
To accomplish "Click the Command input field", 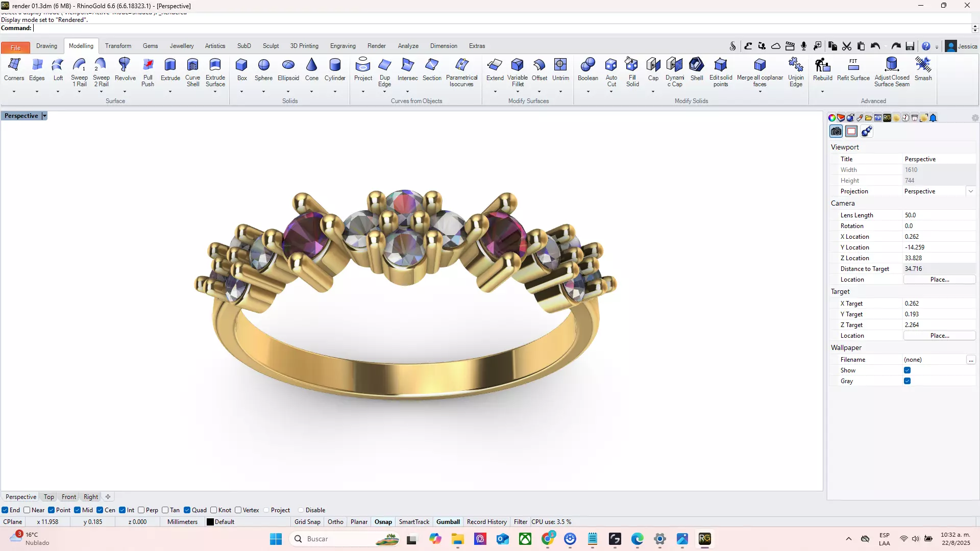I will [503, 28].
